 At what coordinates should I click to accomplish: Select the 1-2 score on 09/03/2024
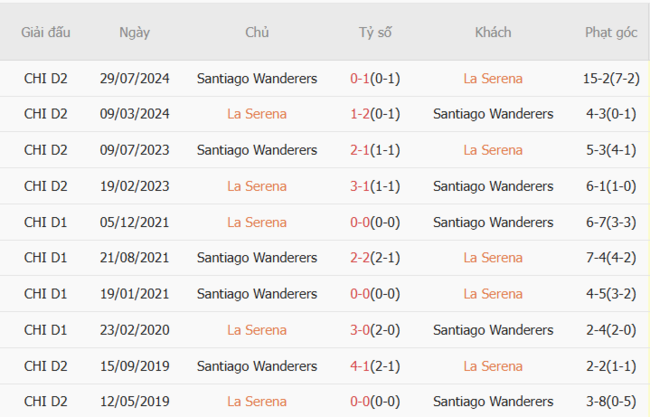click(361, 114)
